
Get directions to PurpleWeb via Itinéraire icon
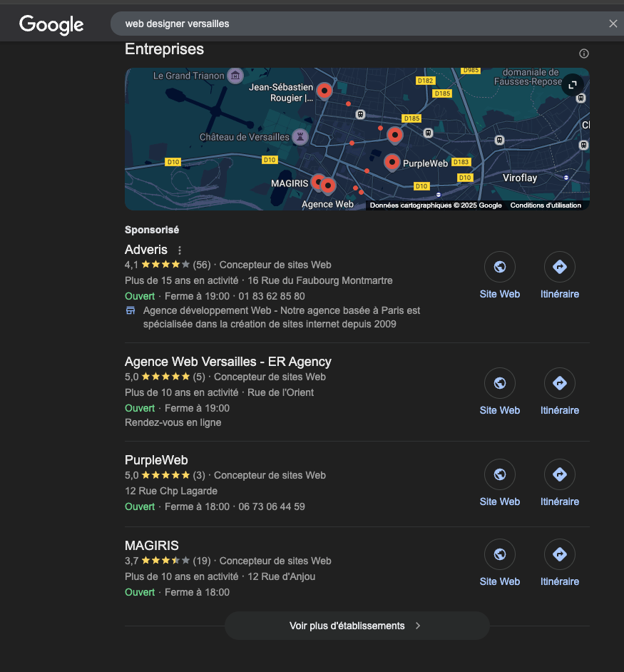coord(560,474)
